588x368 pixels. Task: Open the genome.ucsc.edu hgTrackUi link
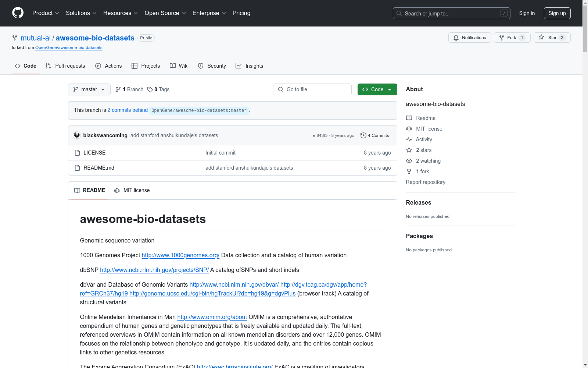point(212,293)
